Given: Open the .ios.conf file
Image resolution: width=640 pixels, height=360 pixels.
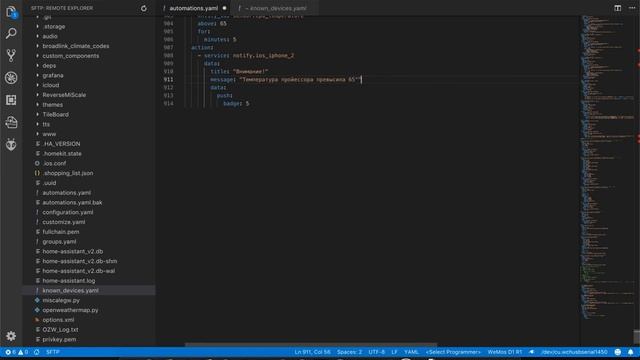Looking at the screenshot, I should [x=54, y=163].
